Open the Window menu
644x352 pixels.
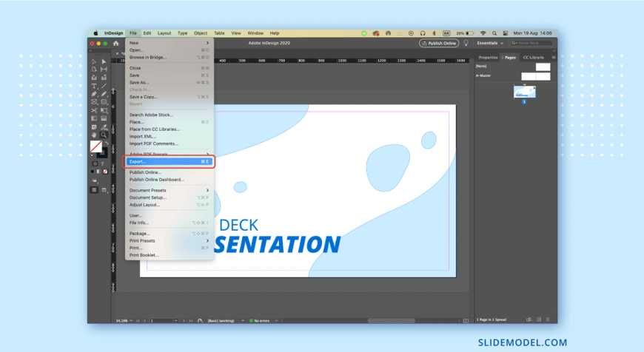pos(255,33)
